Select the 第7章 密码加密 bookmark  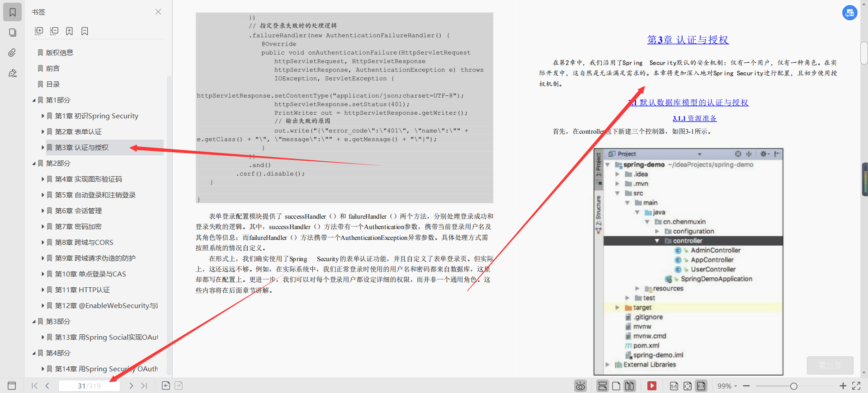pyautogui.click(x=78, y=226)
